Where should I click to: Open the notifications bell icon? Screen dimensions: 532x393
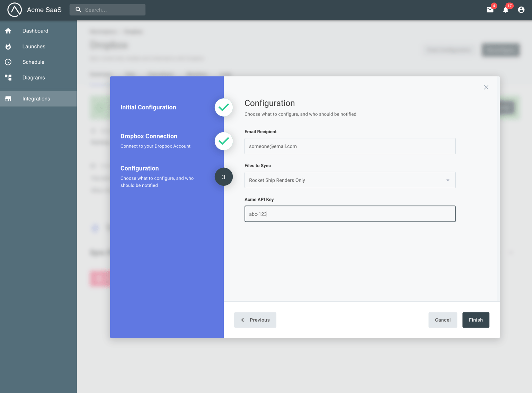click(506, 10)
